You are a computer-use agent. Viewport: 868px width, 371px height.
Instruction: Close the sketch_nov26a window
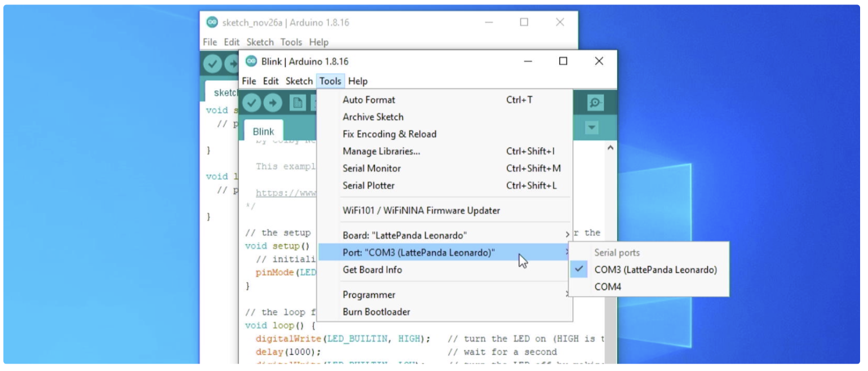click(x=560, y=23)
